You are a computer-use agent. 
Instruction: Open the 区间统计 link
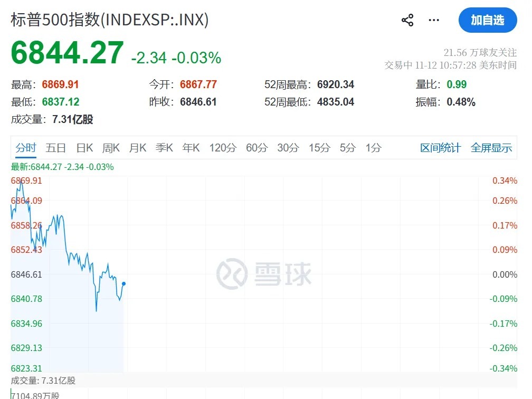coord(441,148)
